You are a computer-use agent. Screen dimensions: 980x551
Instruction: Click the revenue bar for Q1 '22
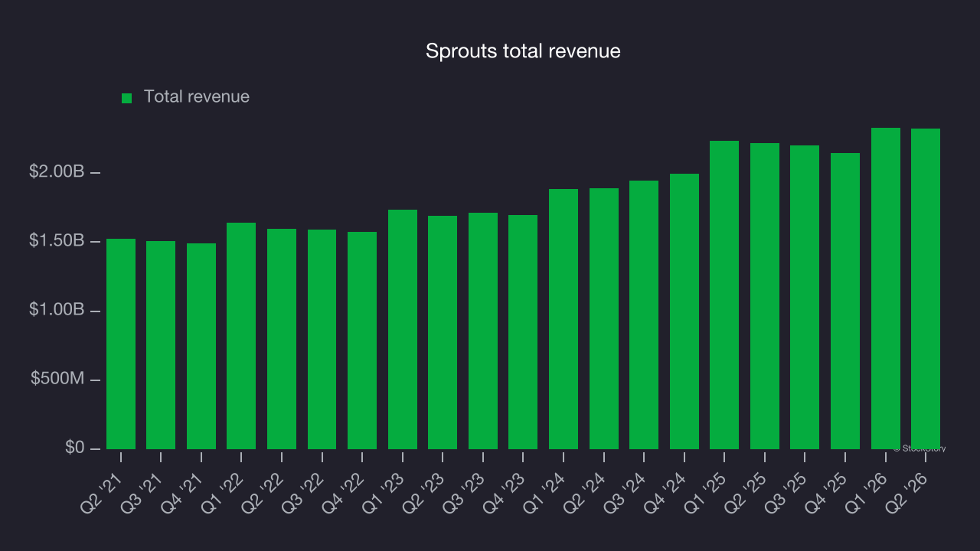241,336
